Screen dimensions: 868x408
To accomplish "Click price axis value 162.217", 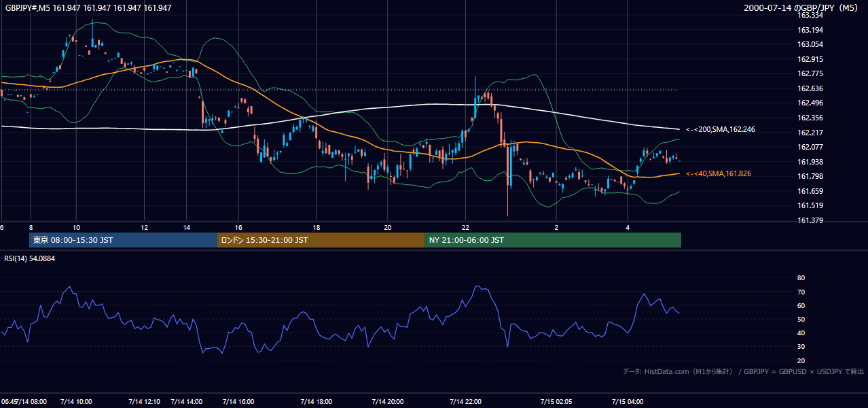I will [810, 133].
